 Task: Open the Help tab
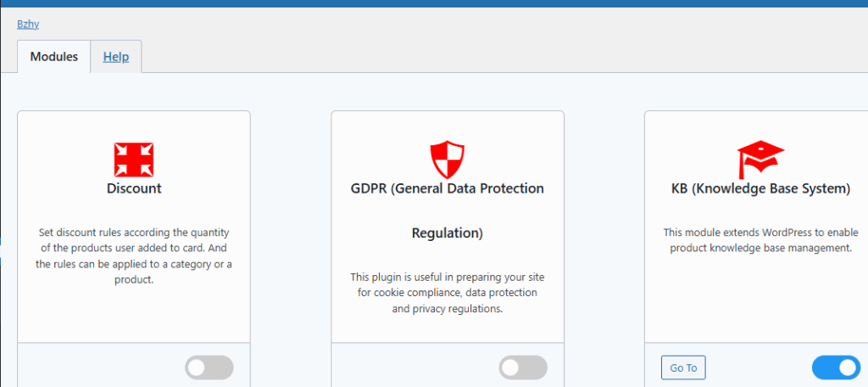click(116, 57)
